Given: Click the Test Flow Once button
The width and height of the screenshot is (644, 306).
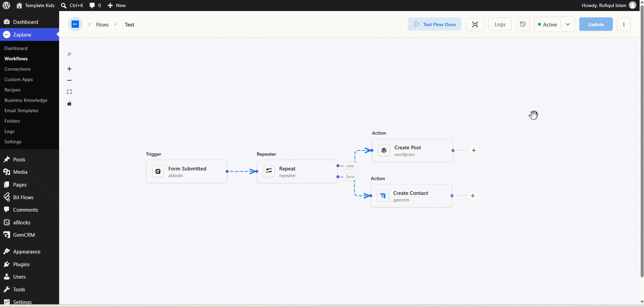Looking at the screenshot, I should point(435,24).
